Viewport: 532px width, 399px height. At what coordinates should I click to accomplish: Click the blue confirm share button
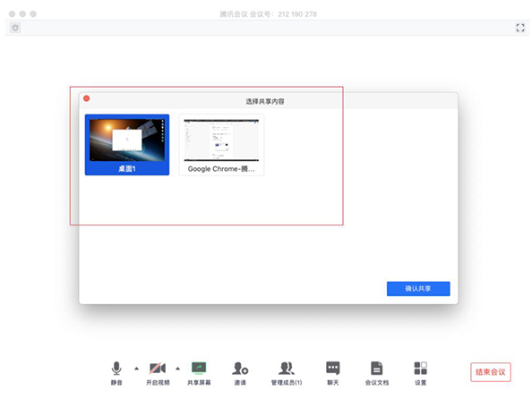point(418,288)
